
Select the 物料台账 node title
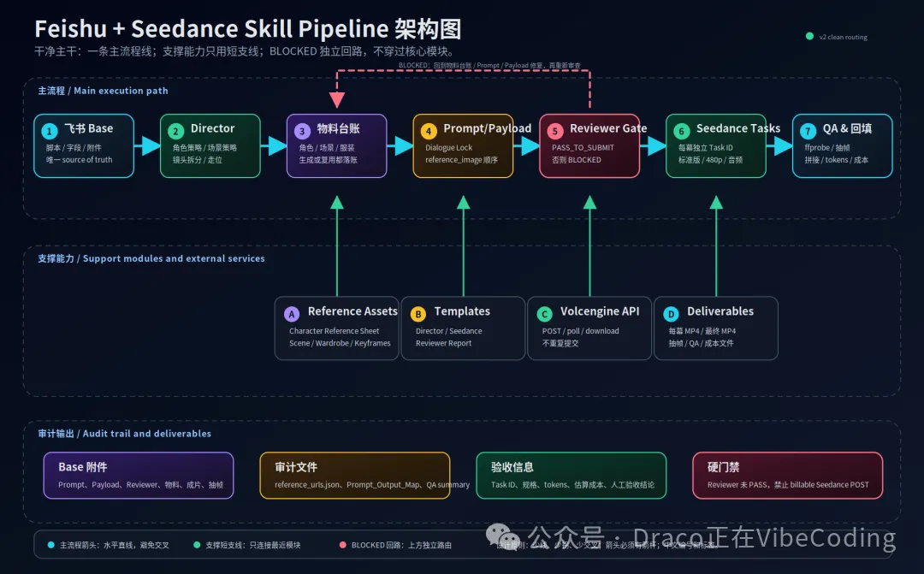coord(338,128)
